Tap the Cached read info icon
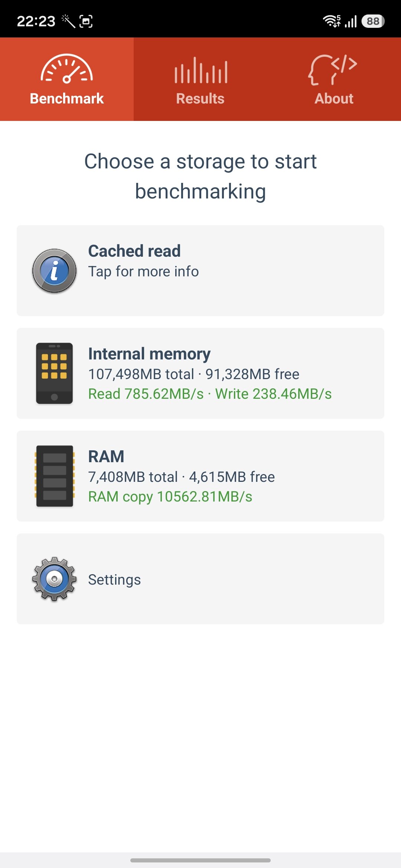 [55, 271]
